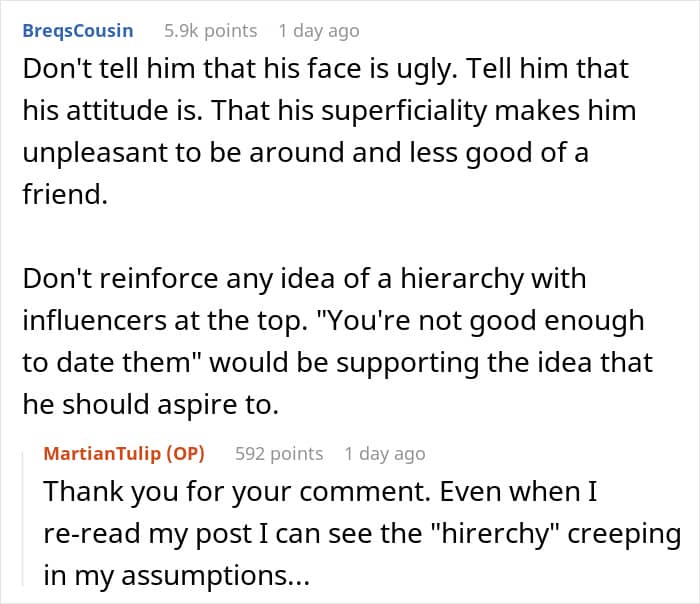The height and width of the screenshot is (604, 700).
Task: Open BreqsCousin's user profile
Action: 78,31
